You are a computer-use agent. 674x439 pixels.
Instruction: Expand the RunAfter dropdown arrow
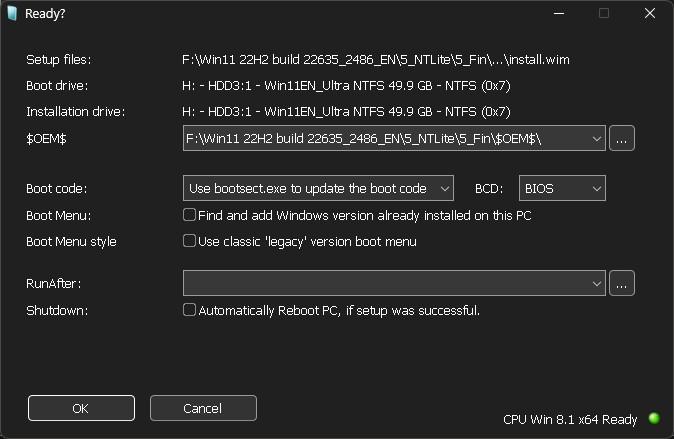point(596,283)
